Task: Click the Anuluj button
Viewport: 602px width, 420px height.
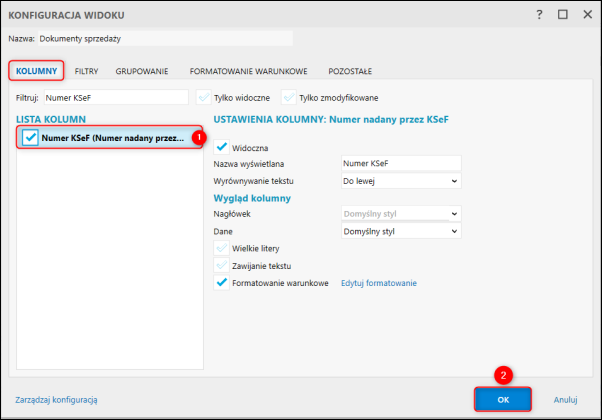Action: point(565,400)
